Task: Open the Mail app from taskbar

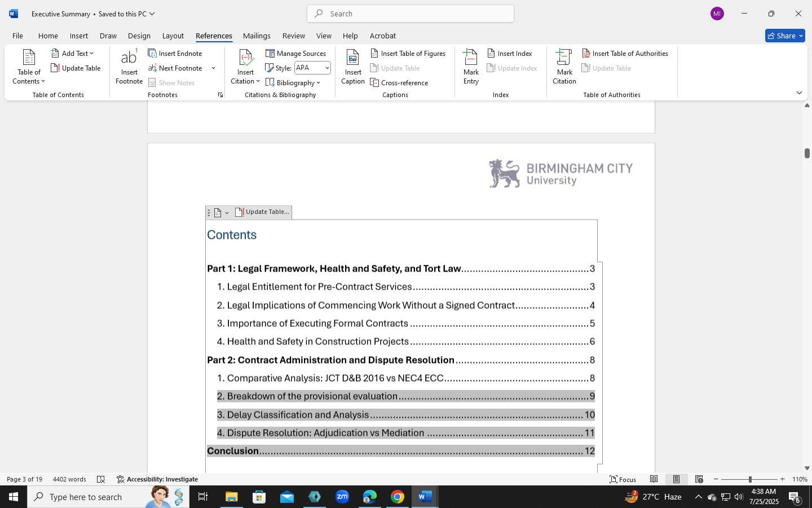Action: tap(287, 497)
